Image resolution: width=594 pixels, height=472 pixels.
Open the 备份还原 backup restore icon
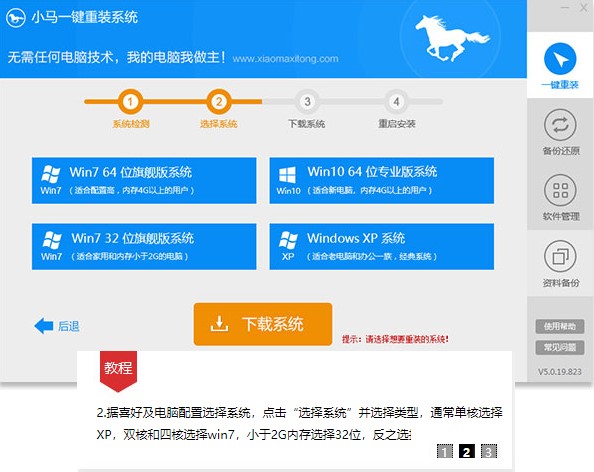[x=560, y=125]
